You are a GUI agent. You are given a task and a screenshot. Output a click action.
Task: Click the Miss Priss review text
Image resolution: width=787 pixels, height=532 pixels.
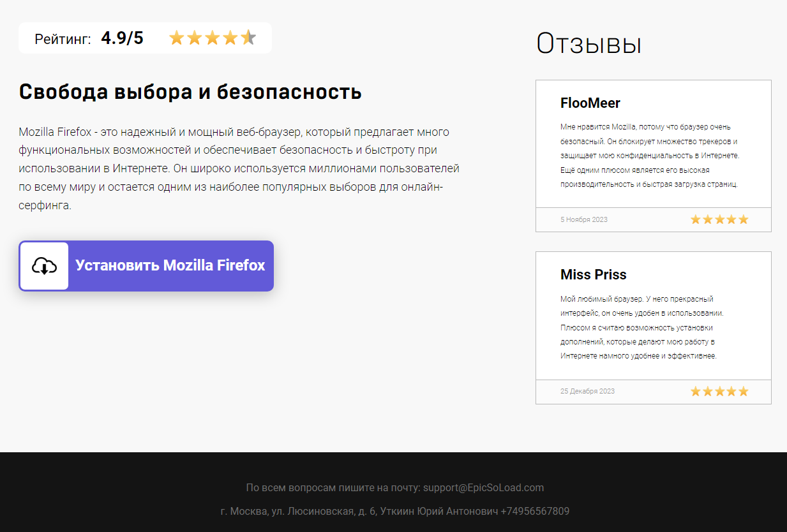642,327
